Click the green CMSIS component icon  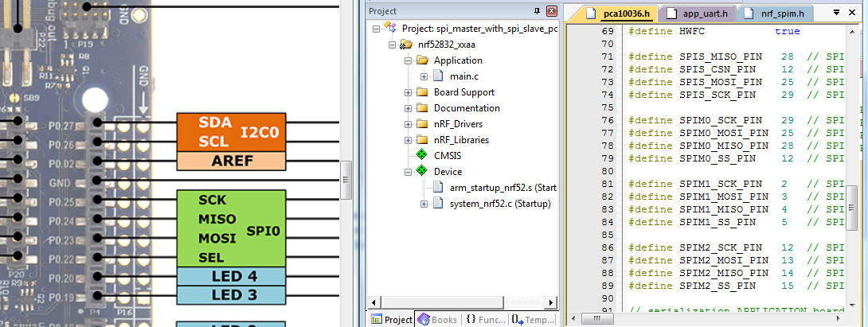(x=422, y=155)
